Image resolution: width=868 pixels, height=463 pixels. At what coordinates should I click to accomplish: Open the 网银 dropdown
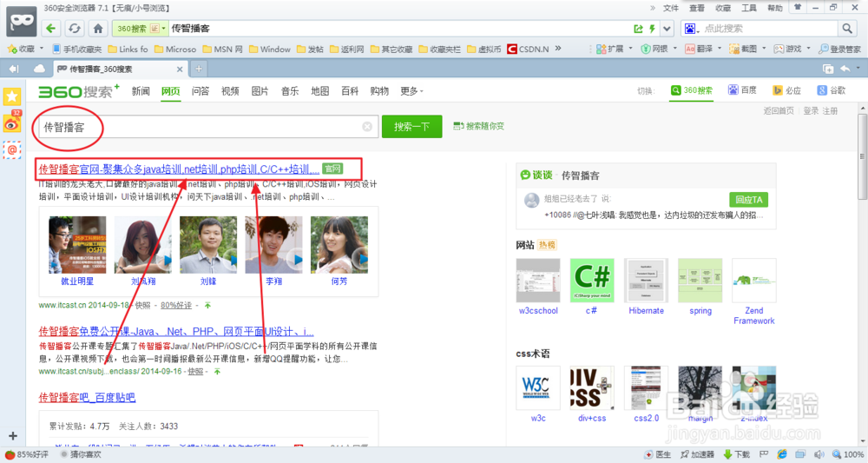coord(674,49)
